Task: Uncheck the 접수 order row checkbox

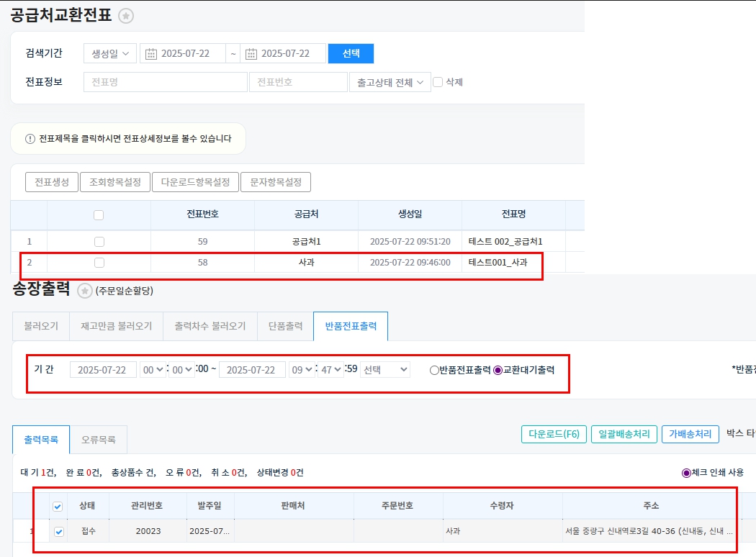Action: 59,532
